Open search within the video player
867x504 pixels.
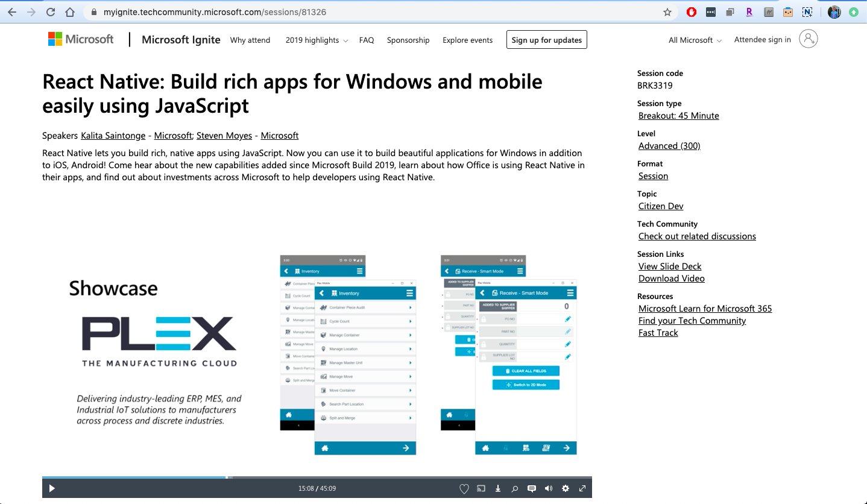[514, 488]
